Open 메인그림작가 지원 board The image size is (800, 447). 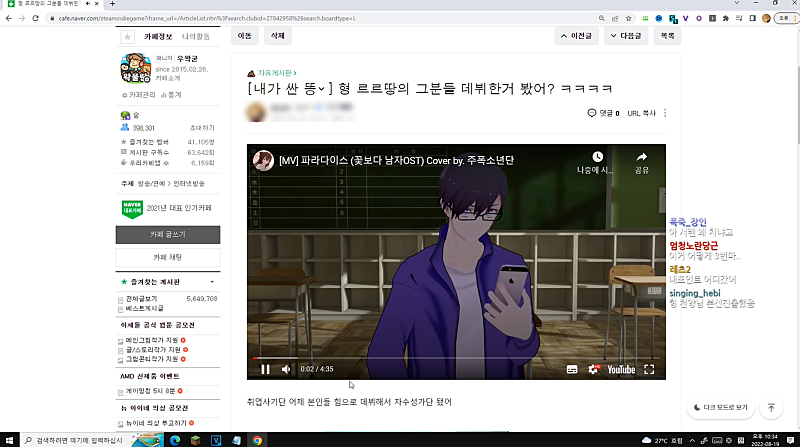click(x=152, y=340)
